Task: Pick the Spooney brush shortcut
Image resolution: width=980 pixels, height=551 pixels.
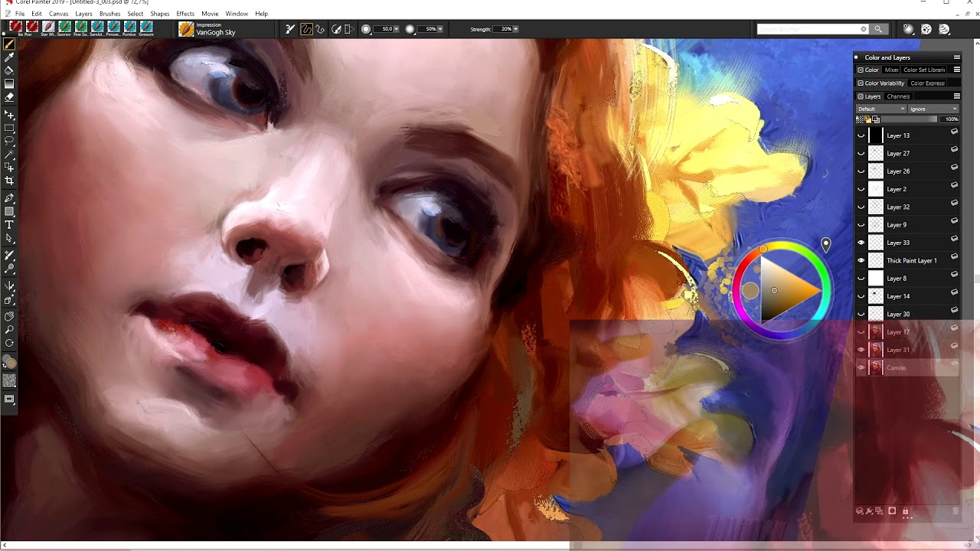Action: coord(64,28)
